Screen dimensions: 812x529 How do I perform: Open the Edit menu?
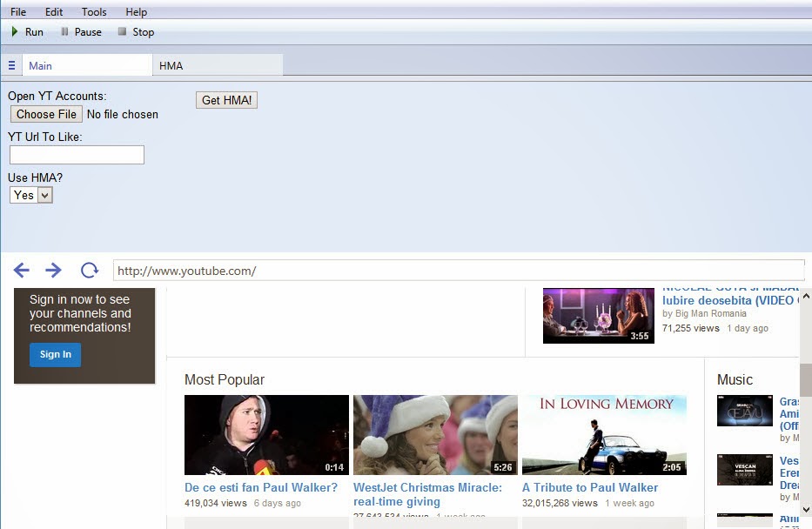(x=54, y=11)
